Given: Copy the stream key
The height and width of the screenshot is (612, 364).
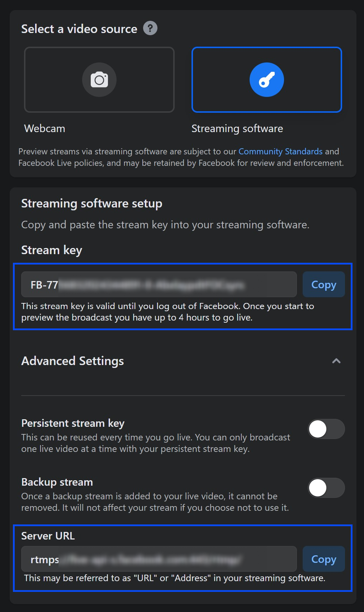Looking at the screenshot, I should [323, 284].
